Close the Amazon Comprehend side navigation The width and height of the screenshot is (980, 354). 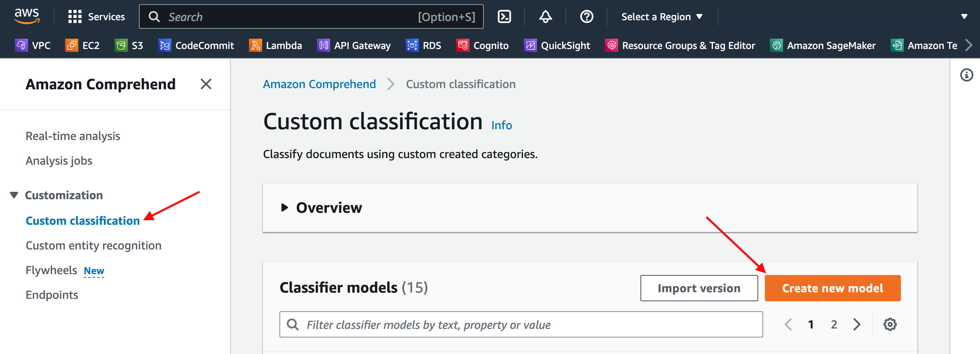point(206,84)
